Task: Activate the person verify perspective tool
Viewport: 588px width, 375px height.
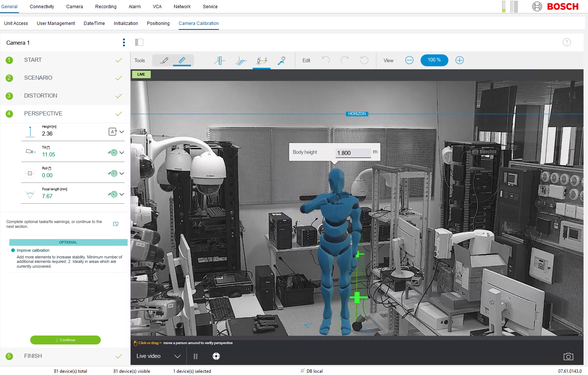Action: [x=262, y=60]
